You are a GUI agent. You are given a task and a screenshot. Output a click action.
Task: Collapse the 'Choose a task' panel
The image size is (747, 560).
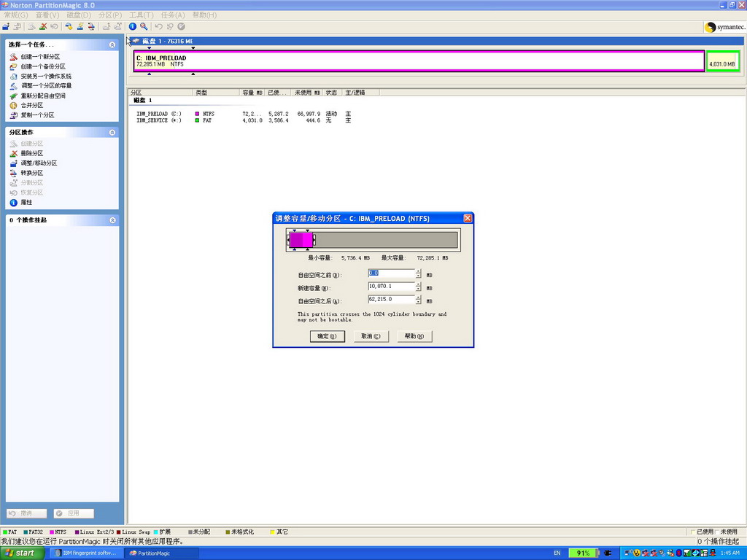click(x=112, y=44)
